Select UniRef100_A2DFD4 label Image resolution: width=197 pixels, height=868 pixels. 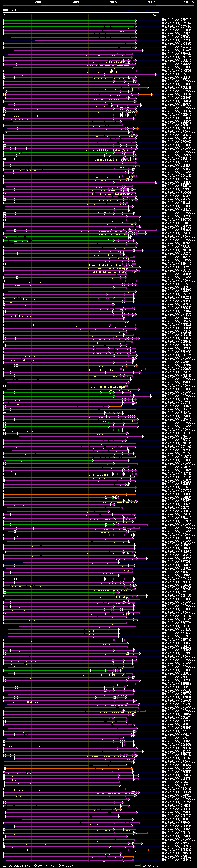pyautogui.click(x=176, y=78)
